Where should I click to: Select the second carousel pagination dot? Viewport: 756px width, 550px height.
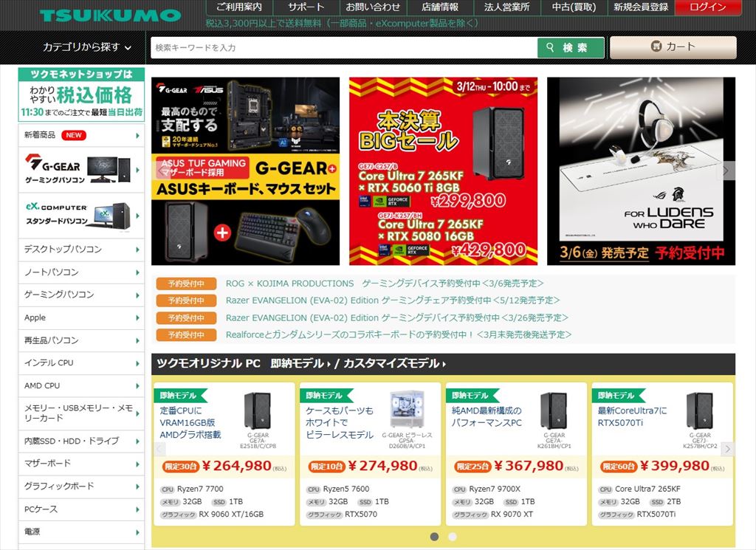(x=453, y=537)
